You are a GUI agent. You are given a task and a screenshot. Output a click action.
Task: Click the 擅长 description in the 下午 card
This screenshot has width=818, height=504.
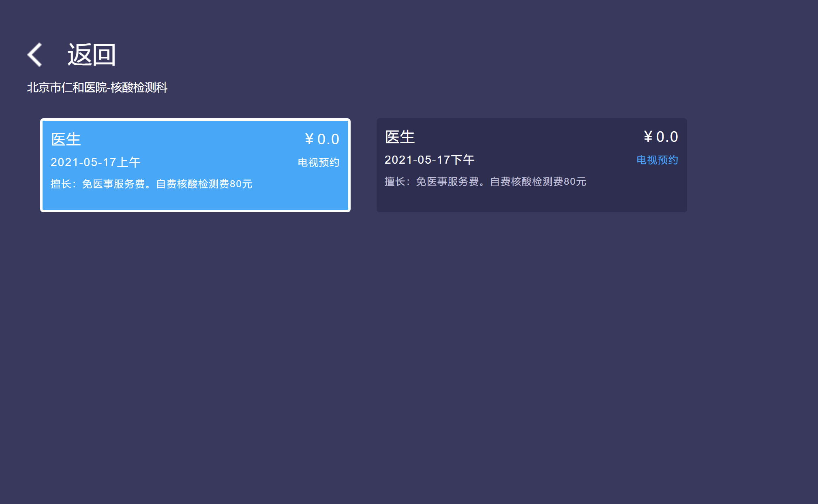tap(485, 182)
